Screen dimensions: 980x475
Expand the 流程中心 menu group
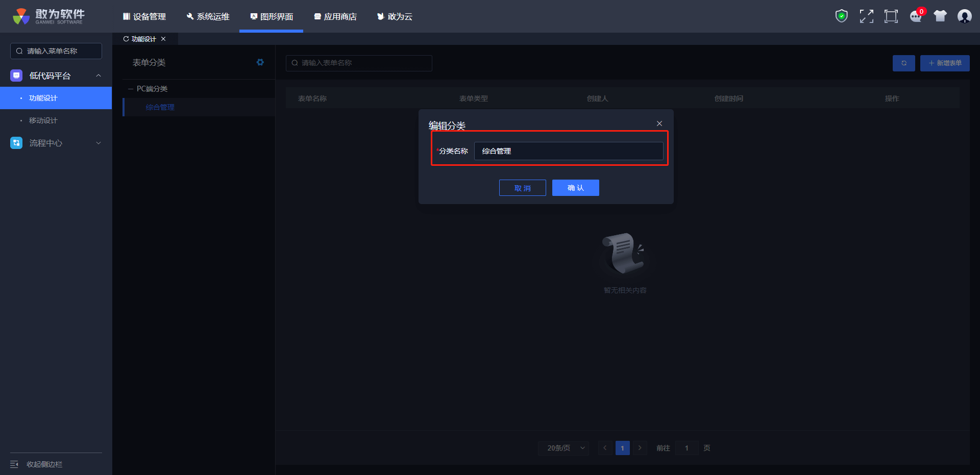coord(99,143)
